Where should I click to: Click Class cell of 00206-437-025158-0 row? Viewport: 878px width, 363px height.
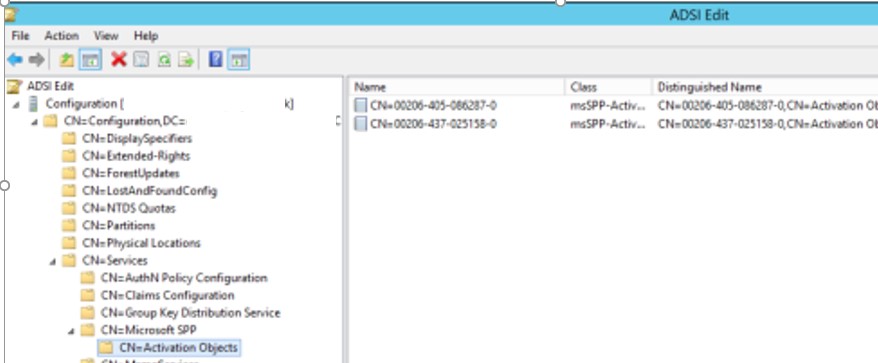pos(608,124)
